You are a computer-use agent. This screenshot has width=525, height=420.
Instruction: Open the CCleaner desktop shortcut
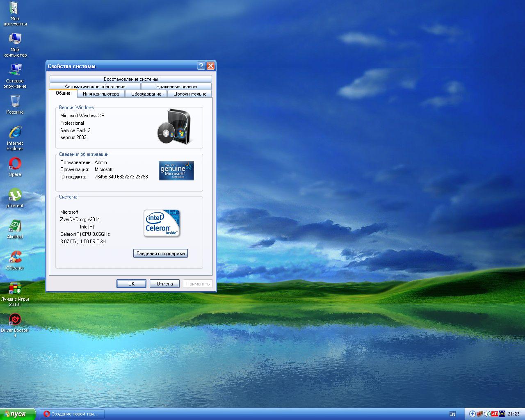tap(15, 258)
